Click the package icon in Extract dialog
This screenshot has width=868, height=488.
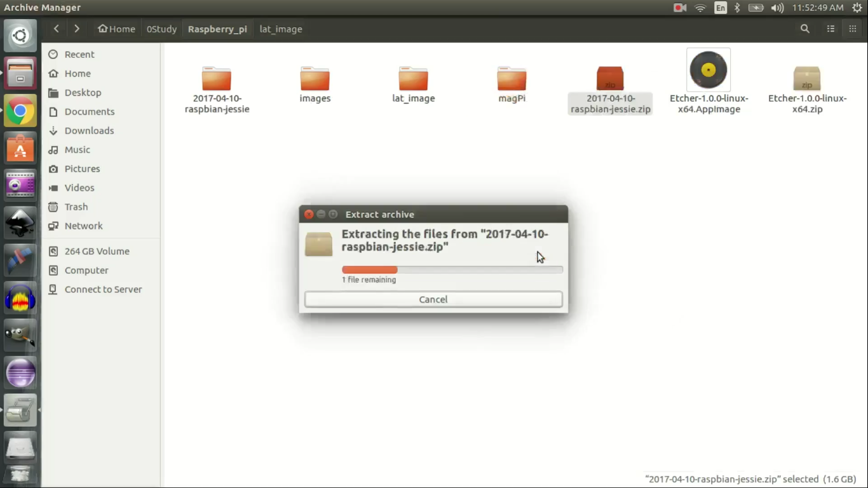(x=318, y=244)
